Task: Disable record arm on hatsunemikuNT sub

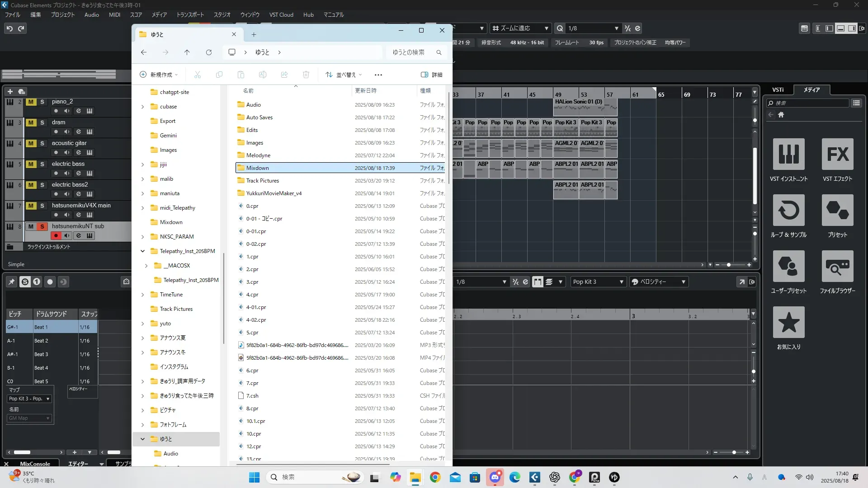Action: tap(56, 235)
